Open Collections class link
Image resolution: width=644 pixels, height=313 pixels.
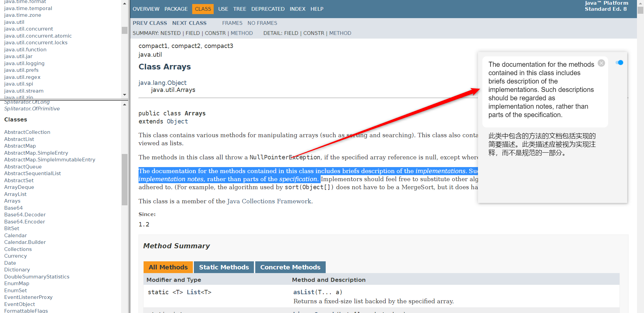(x=18, y=249)
